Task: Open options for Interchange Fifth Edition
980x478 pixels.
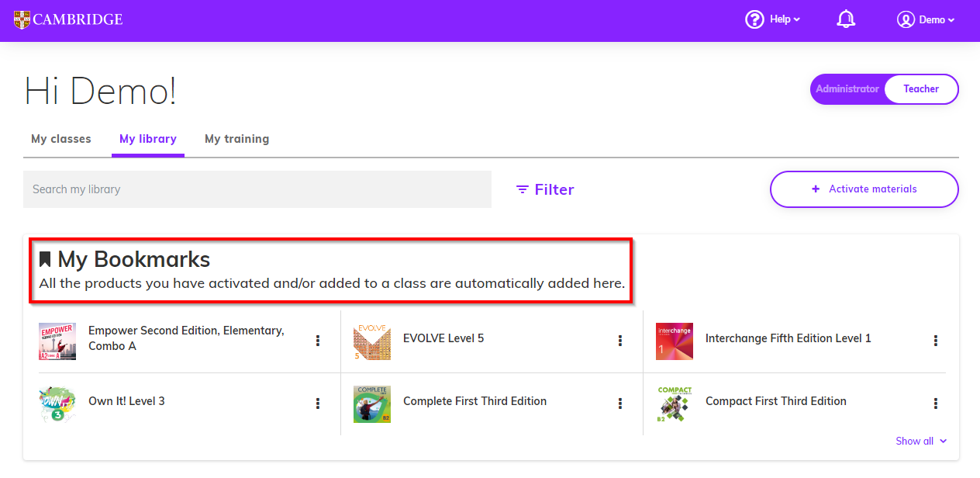Action: (x=936, y=341)
